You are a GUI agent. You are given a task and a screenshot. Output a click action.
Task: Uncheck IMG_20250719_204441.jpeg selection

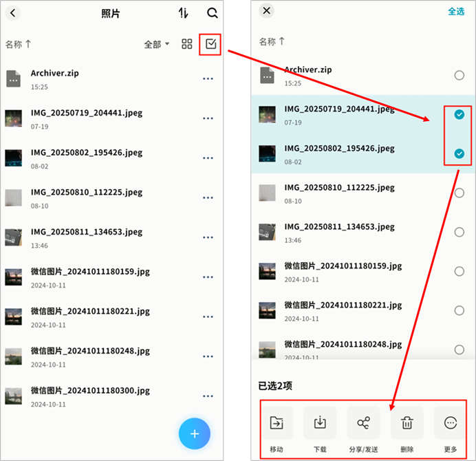pyautogui.click(x=459, y=115)
